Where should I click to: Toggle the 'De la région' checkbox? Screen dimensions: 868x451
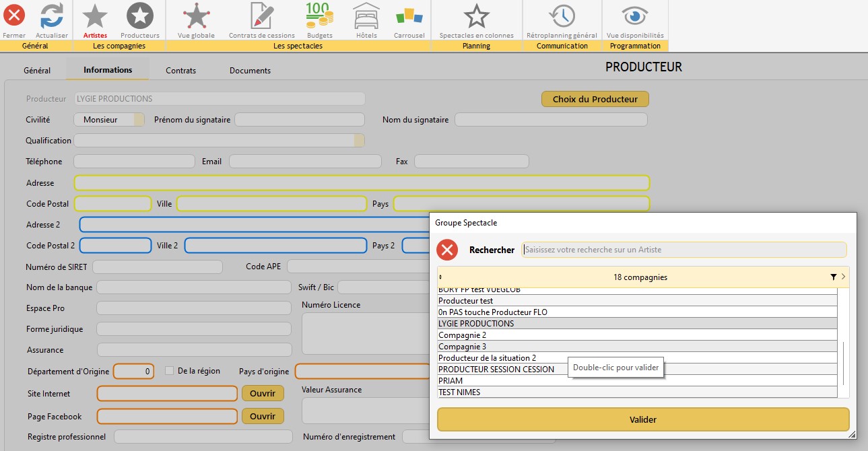(x=170, y=371)
